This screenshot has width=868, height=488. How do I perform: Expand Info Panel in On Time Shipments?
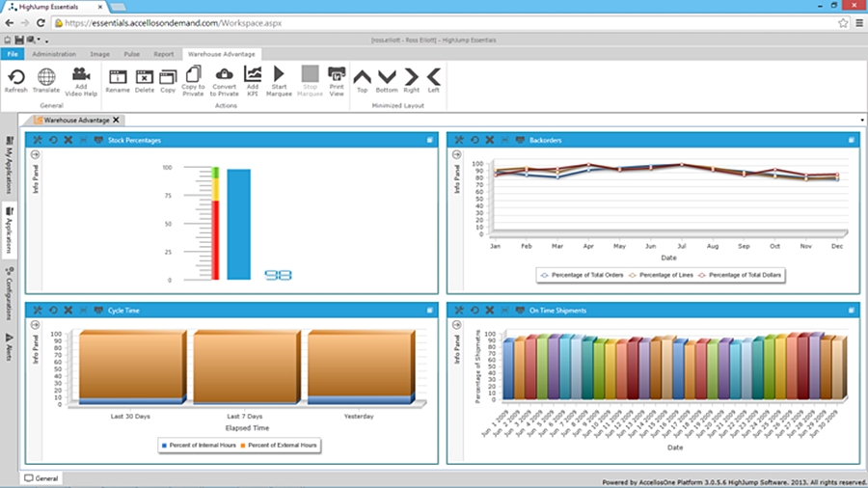[x=457, y=325]
